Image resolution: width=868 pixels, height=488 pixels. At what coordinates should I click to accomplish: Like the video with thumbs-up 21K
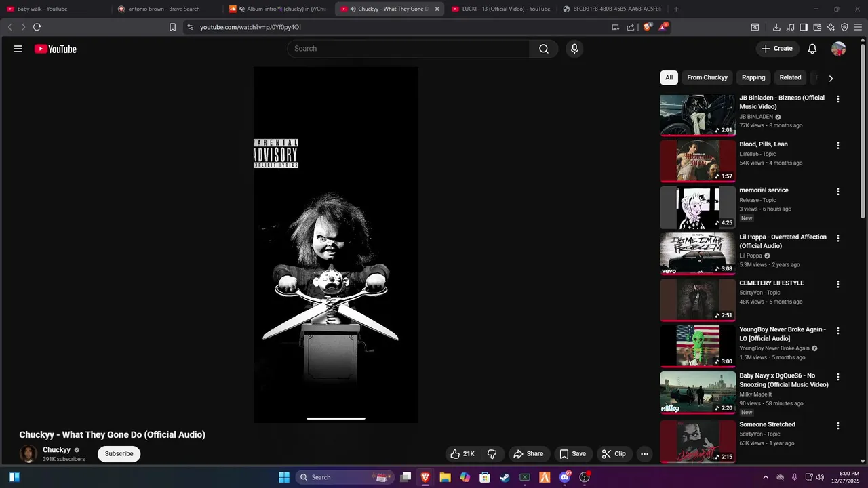tap(462, 454)
